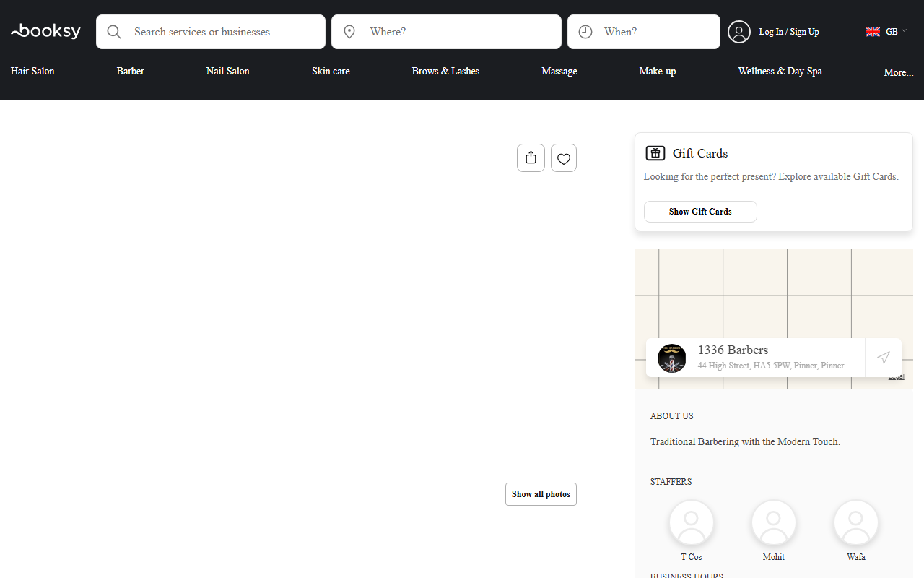
Task: Open the Make-up category
Action: tap(658, 71)
